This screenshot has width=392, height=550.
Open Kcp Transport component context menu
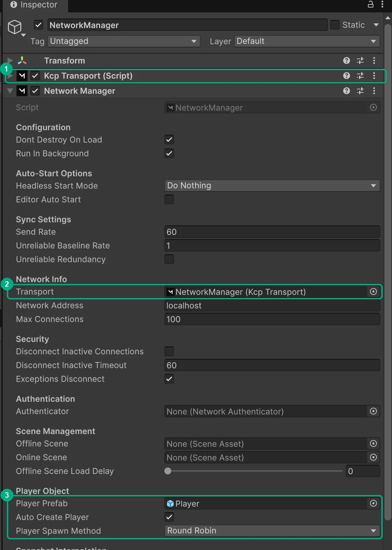point(374,76)
